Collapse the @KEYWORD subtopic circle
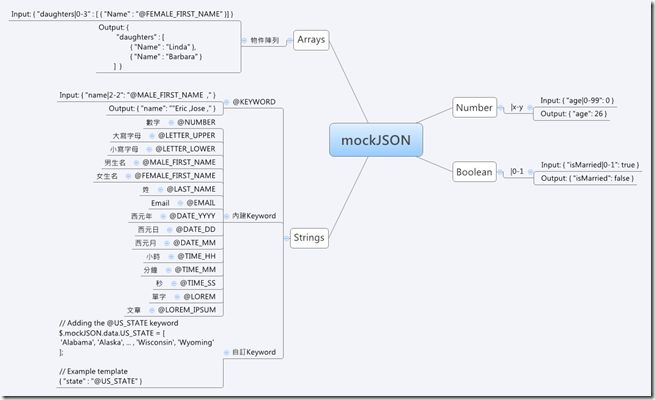 pyautogui.click(x=226, y=102)
